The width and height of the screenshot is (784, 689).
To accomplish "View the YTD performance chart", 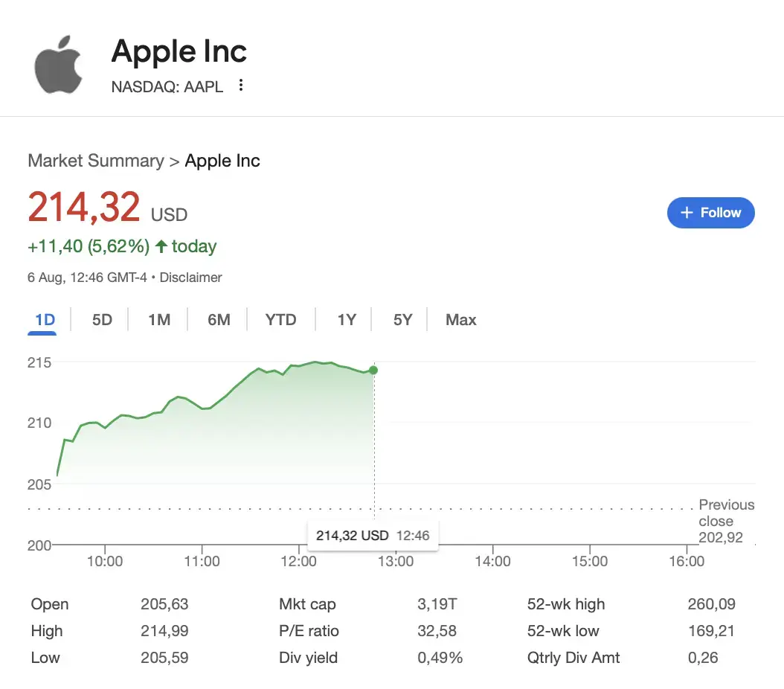I will pyautogui.click(x=280, y=319).
